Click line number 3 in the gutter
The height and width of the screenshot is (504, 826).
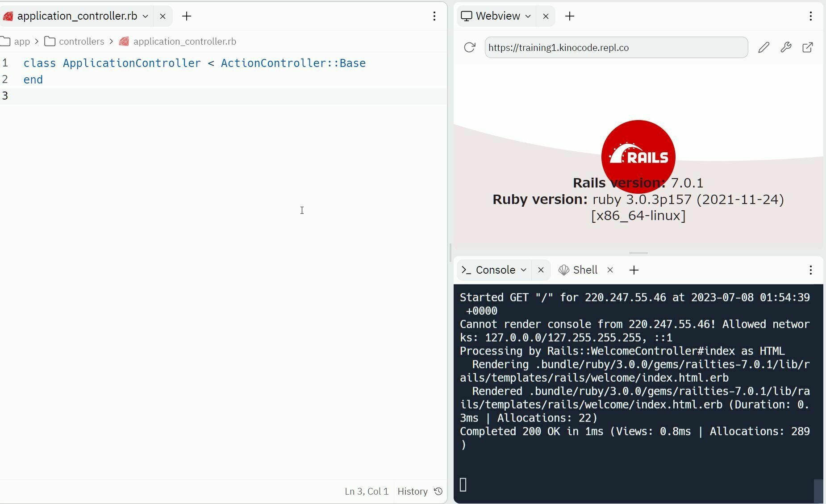point(5,96)
